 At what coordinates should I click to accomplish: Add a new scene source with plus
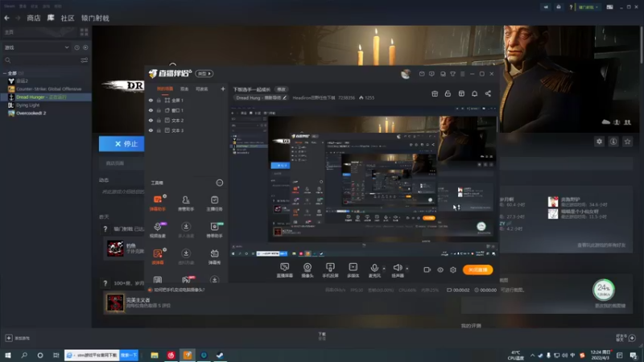click(223, 88)
